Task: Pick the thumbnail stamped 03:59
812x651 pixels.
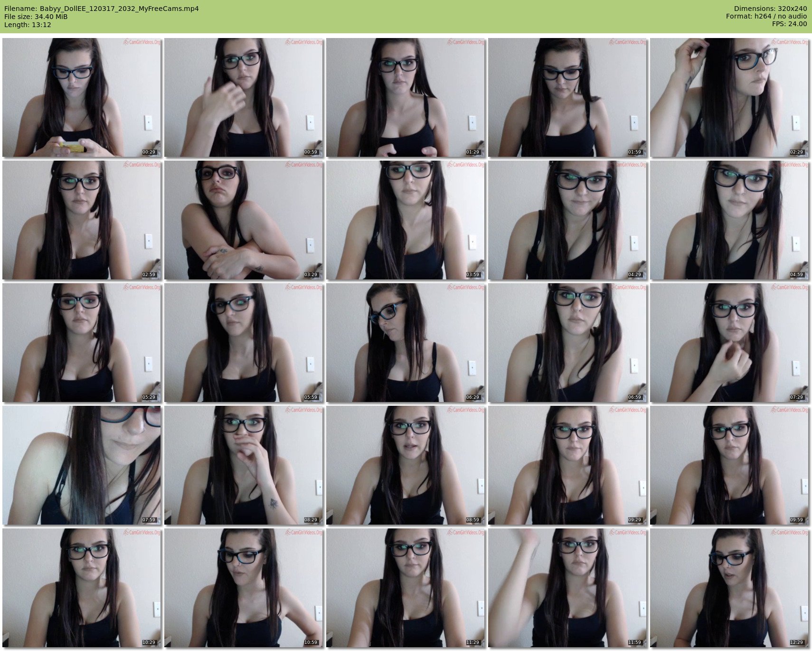Action: pyautogui.click(x=406, y=220)
